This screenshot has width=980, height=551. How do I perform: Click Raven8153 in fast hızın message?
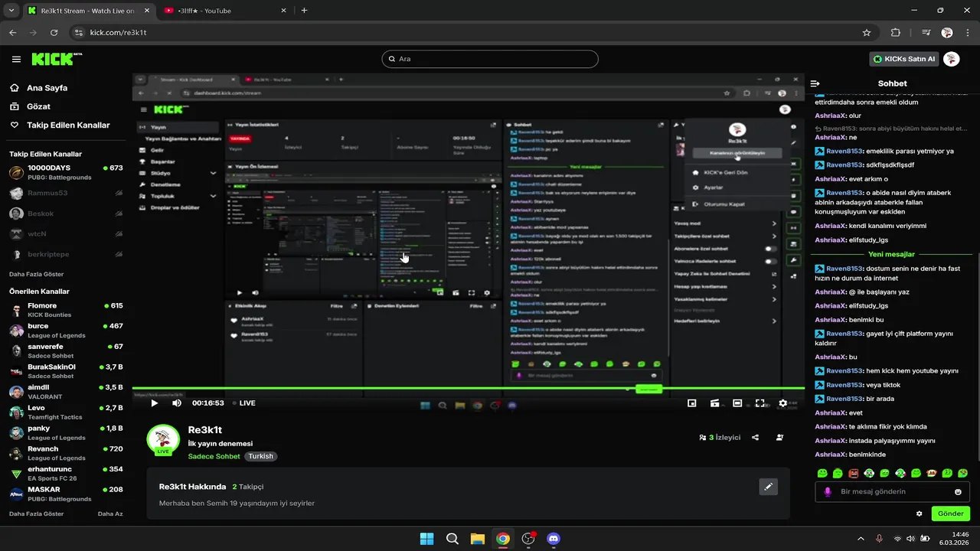844,269
